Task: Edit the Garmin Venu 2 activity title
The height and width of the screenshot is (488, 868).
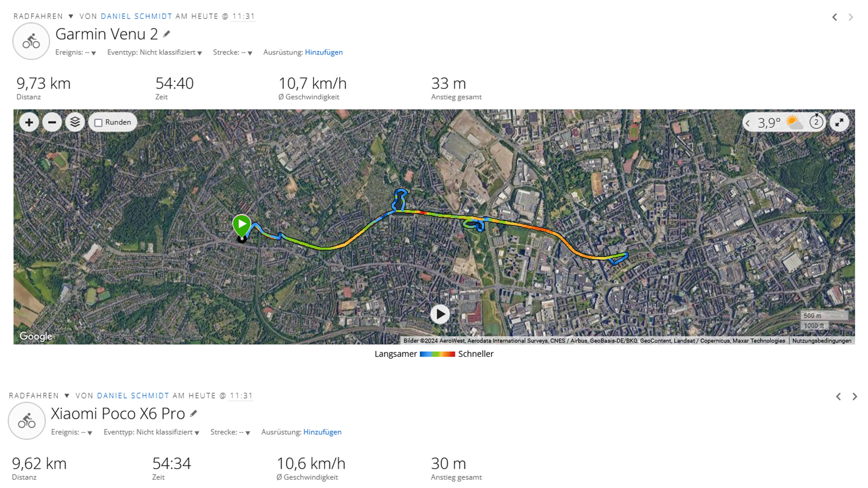Action: (x=167, y=34)
